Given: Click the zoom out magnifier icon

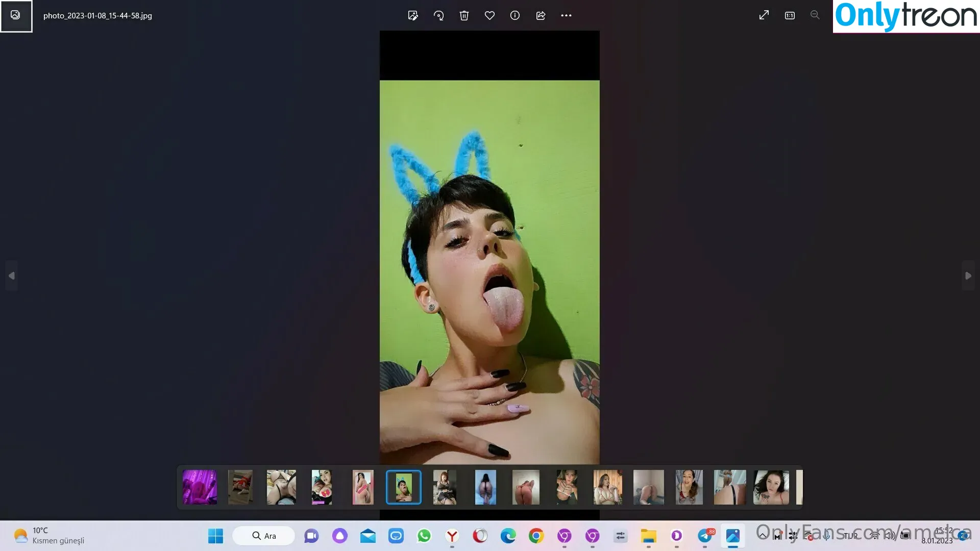Looking at the screenshot, I should (815, 15).
